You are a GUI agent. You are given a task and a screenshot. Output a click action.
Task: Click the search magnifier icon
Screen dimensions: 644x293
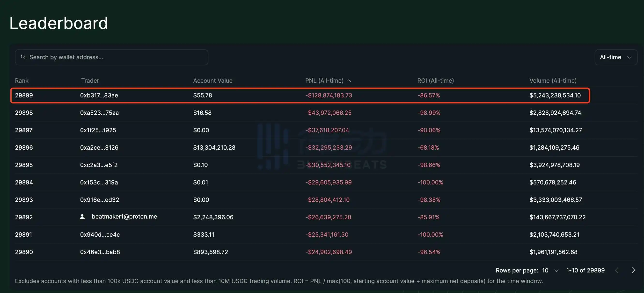coord(23,57)
